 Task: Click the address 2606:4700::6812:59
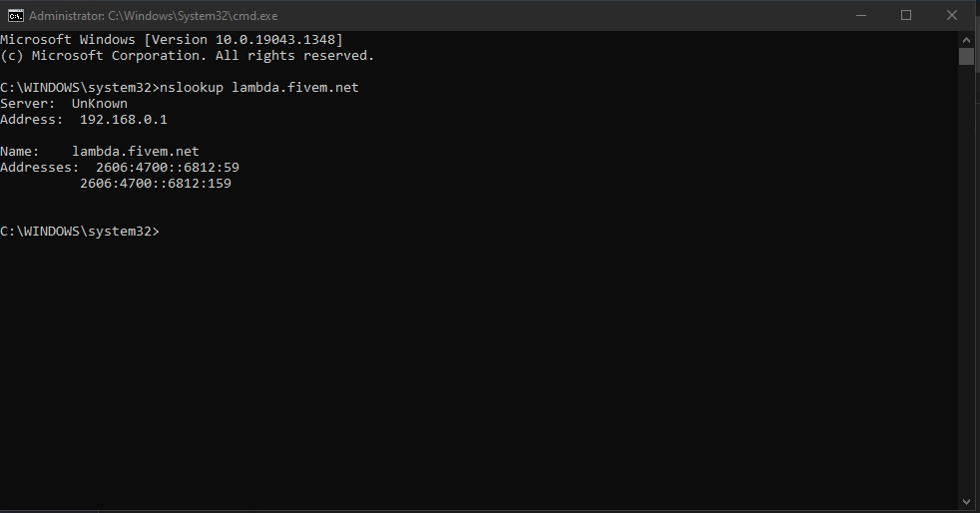point(168,168)
